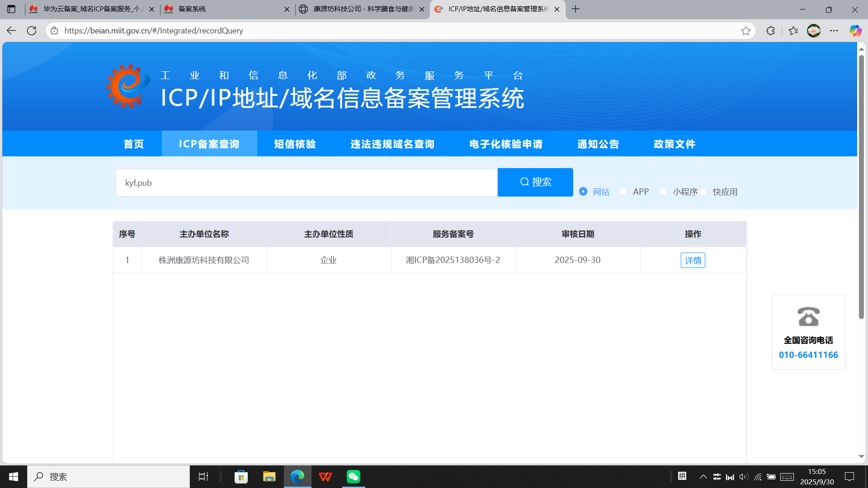This screenshot has width=868, height=488.
Task: Add page to favorites star icon
Action: coord(746,31)
